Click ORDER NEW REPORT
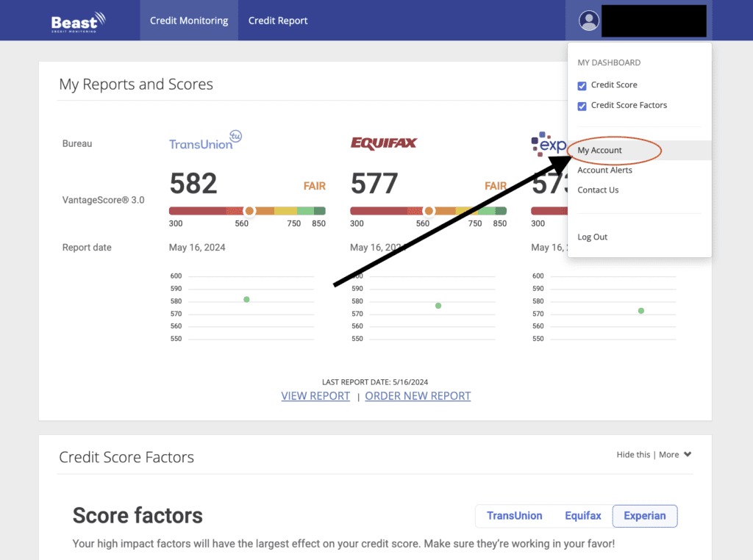Image resolution: width=753 pixels, height=560 pixels. [418, 395]
